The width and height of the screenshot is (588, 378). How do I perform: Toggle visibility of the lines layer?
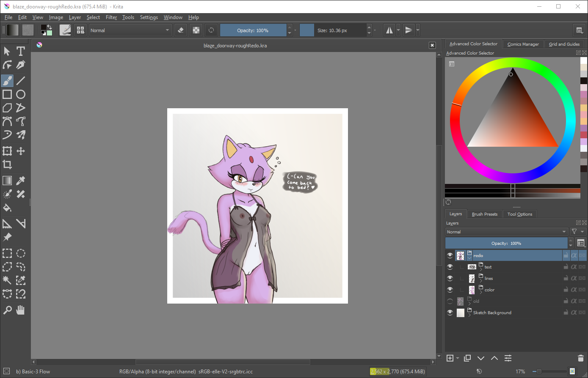(x=450, y=279)
